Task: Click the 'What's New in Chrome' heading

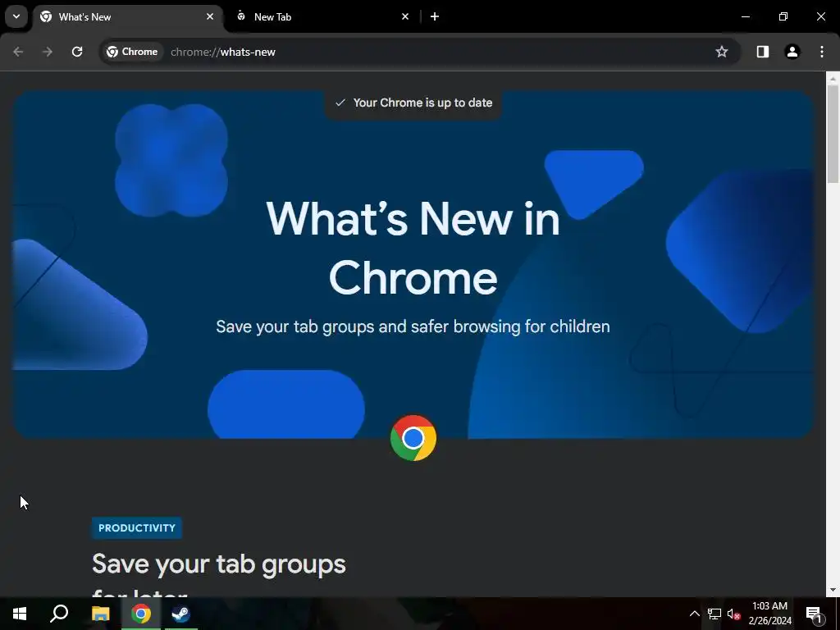Action: click(x=413, y=248)
